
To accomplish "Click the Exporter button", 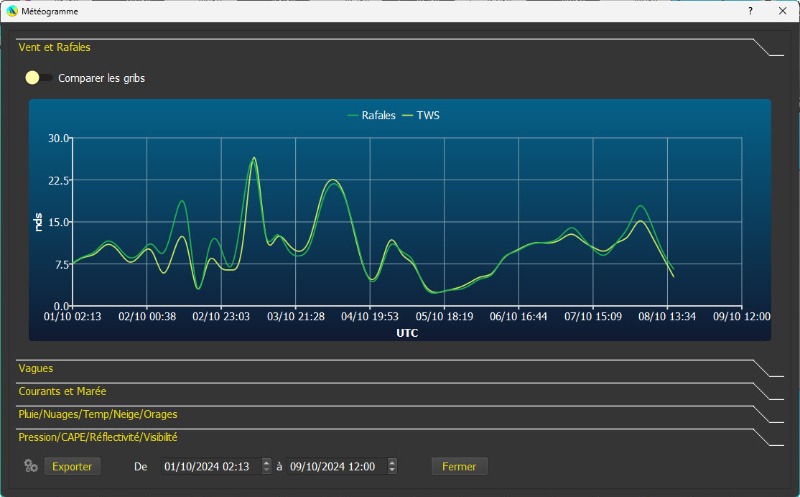I will tap(72, 466).
